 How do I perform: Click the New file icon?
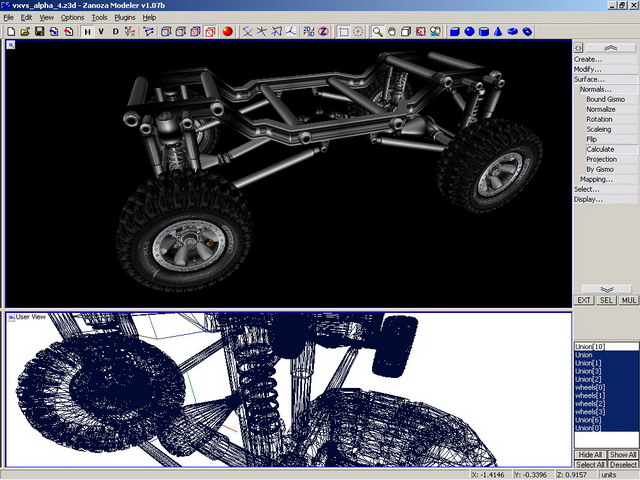click(10, 32)
